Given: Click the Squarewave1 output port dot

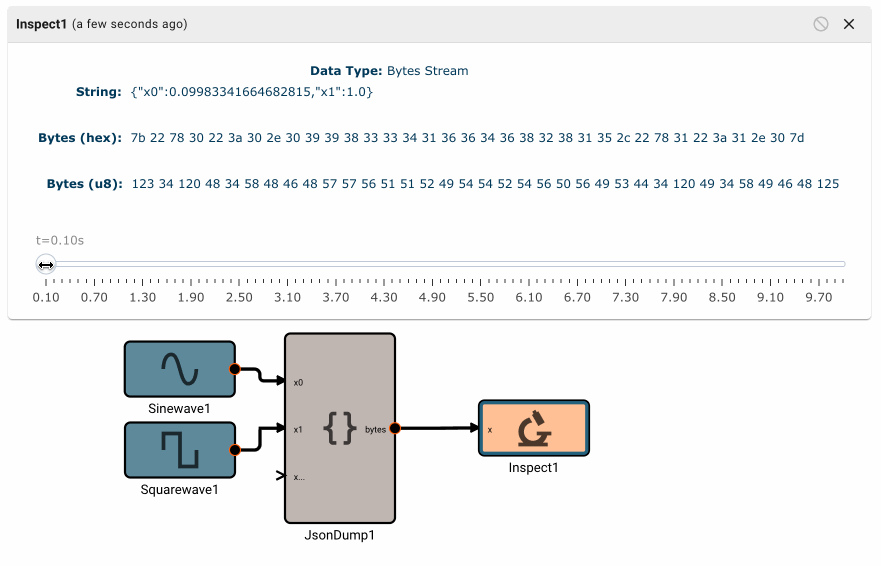Looking at the screenshot, I should [x=235, y=450].
